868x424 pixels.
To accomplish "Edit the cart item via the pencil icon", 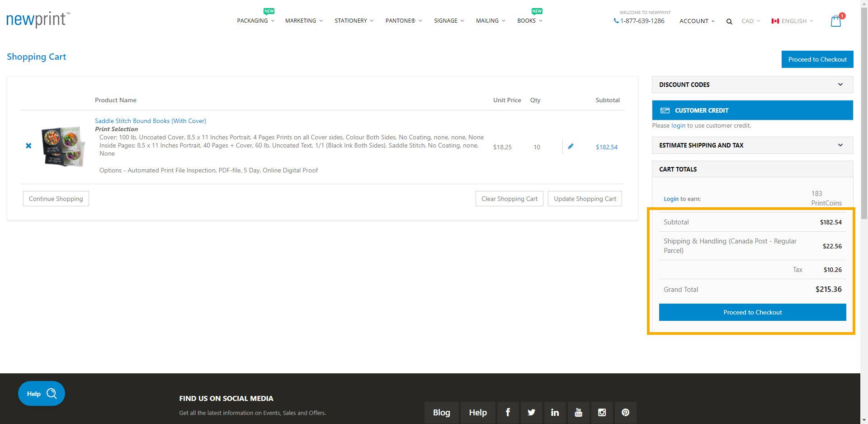I will coord(571,146).
